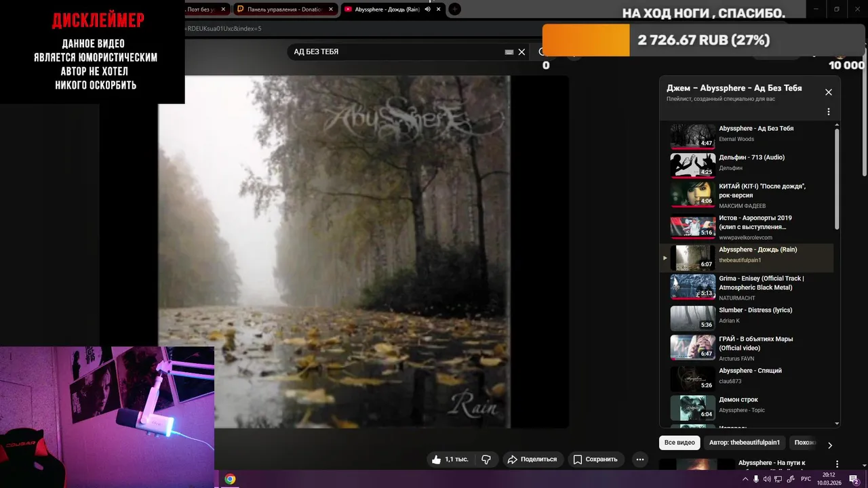Play Abyssphere - Ад Без Тебя in playlist
This screenshot has height=488, width=868.
click(746, 135)
